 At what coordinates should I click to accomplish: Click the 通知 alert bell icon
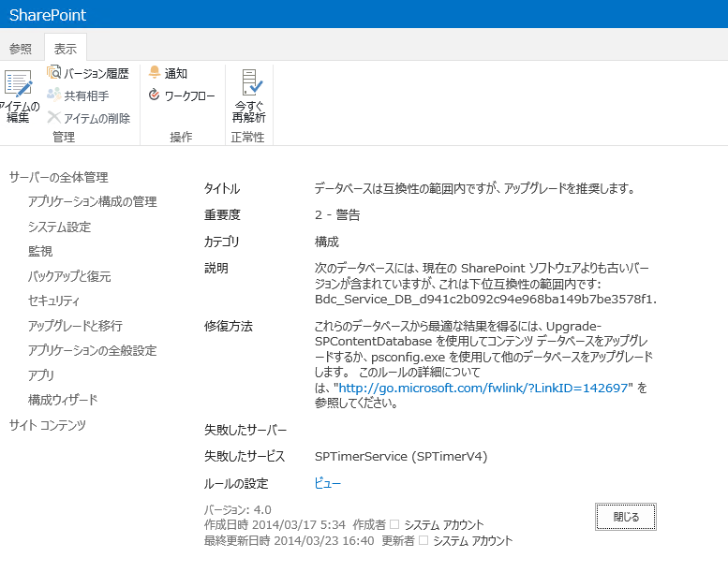coord(155,72)
